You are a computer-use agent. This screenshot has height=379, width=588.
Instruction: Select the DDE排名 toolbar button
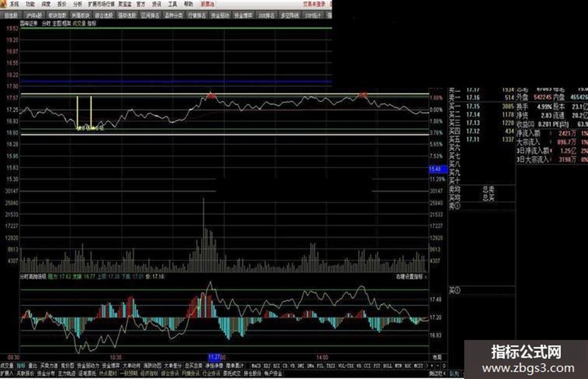pos(266,16)
